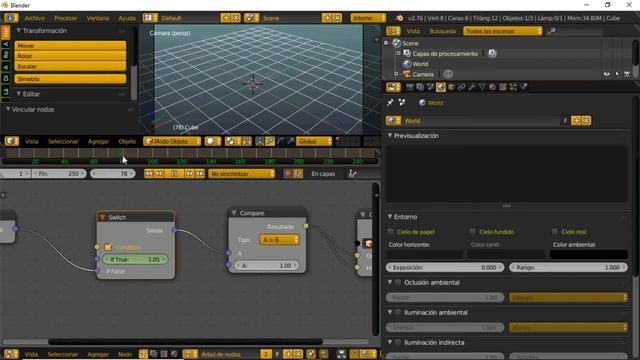The height and width of the screenshot is (360, 640).
Task: Open the Ventana menu
Action: pos(98,18)
